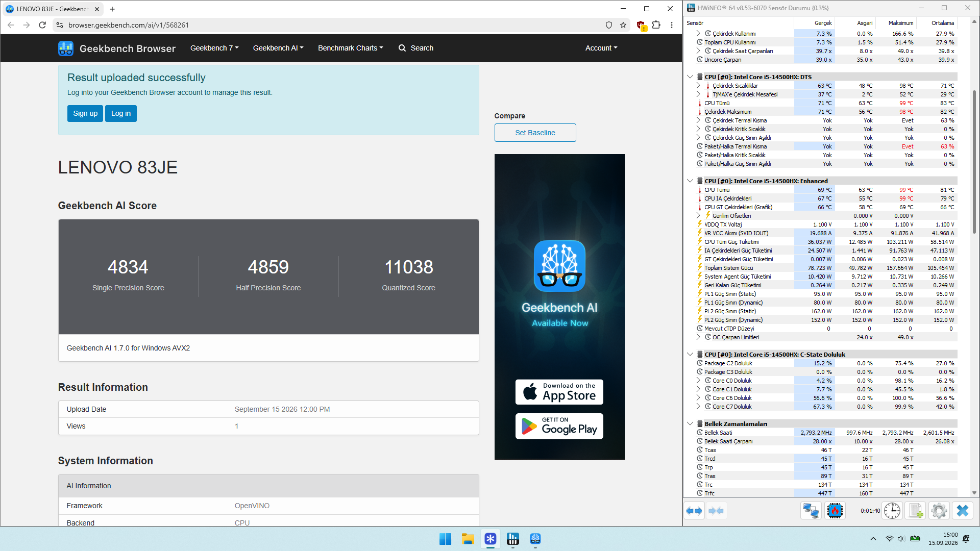Click HWiNFO collapse columns arrows button
The height and width of the screenshot is (551, 980).
pos(716,511)
